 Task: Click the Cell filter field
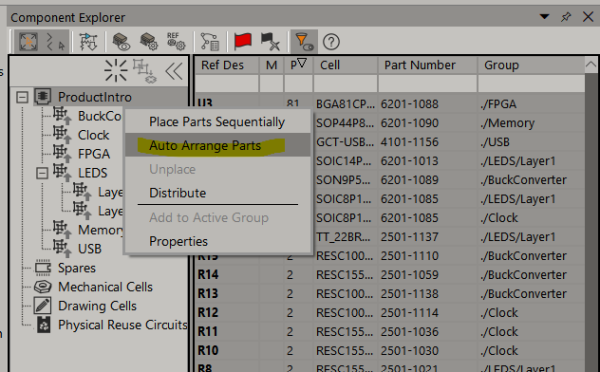(346, 83)
